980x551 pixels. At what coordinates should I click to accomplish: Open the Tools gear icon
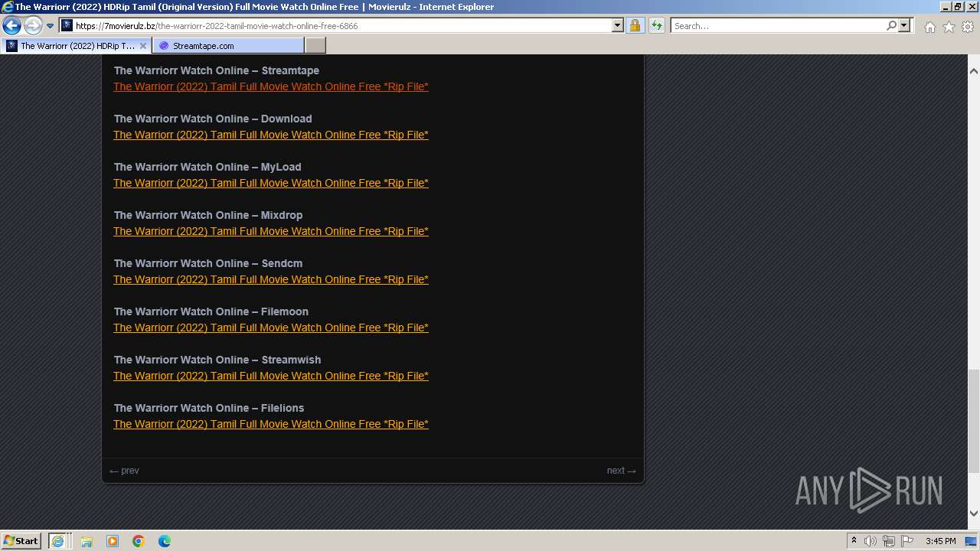(968, 27)
